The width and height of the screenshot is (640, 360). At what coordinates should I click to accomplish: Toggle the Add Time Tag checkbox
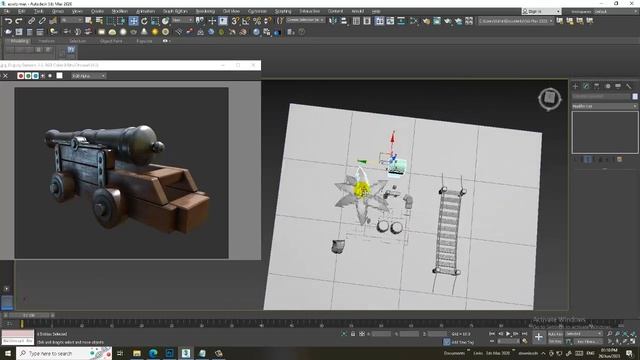click(x=447, y=342)
